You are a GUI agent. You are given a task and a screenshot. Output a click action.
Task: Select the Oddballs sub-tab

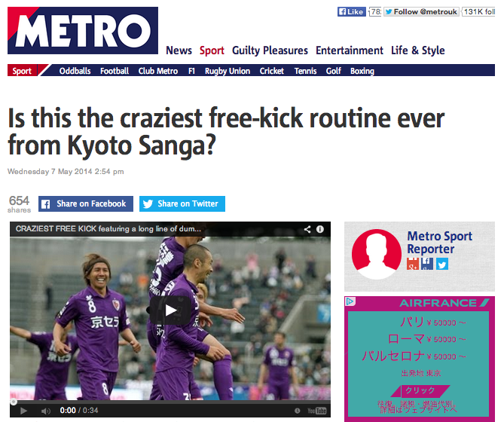pos(75,71)
